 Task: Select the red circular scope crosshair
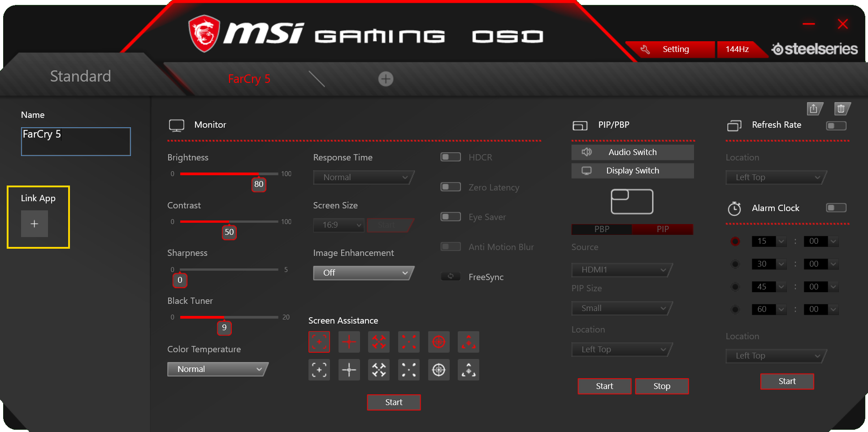[438, 342]
